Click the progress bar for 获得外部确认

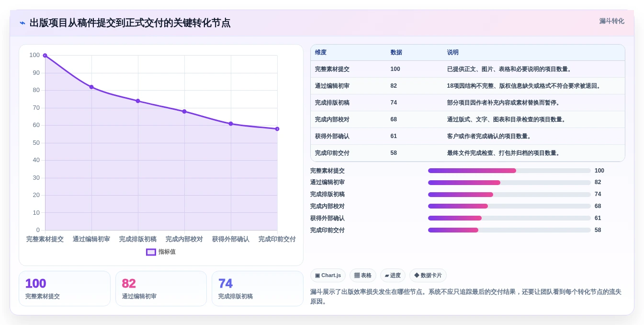509,218
